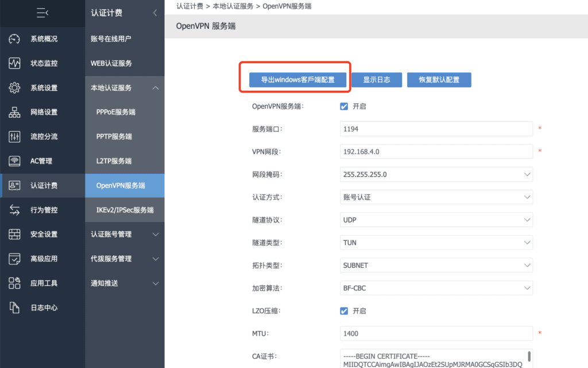Open the IKEv2/IPSec服务端 menu item
This screenshot has height=368, width=588.
tap(125, 210)
